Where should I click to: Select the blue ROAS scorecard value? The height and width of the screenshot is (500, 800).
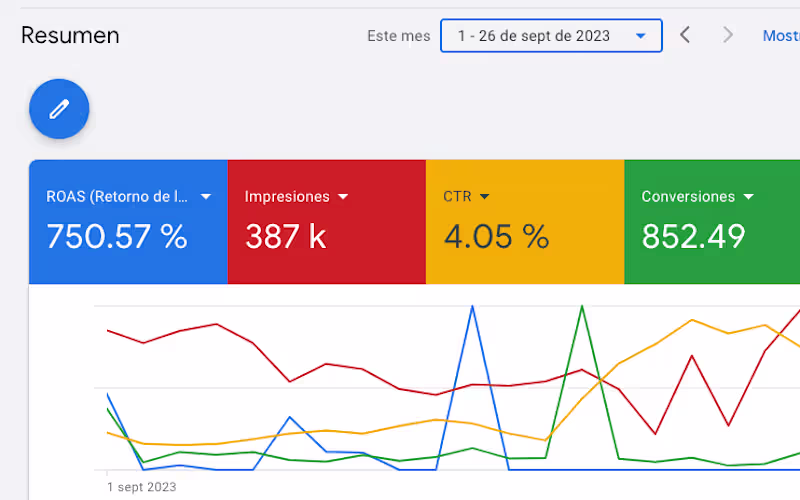[x=117, y=237]
